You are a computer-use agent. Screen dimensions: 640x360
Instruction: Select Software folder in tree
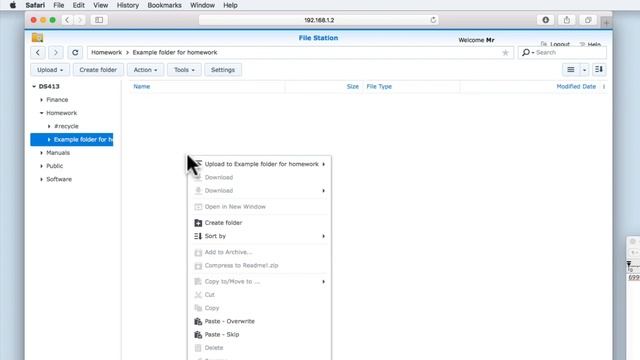(59, 179)
